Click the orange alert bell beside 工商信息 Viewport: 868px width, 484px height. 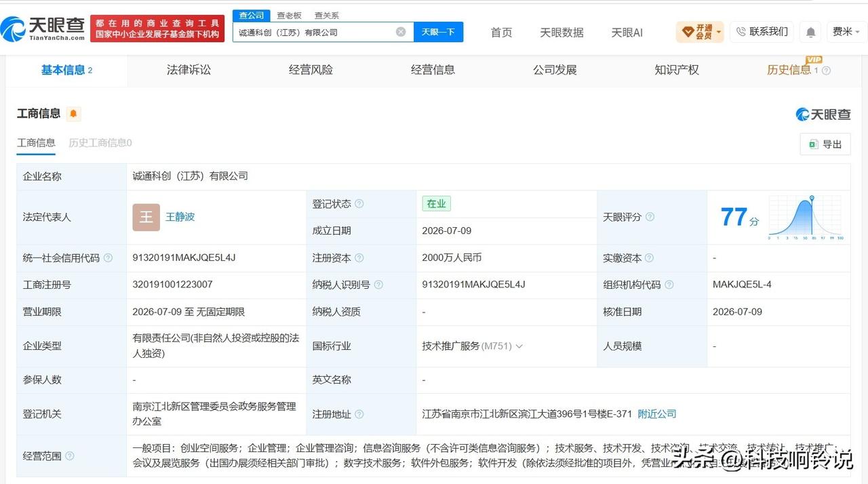[73, 113]
